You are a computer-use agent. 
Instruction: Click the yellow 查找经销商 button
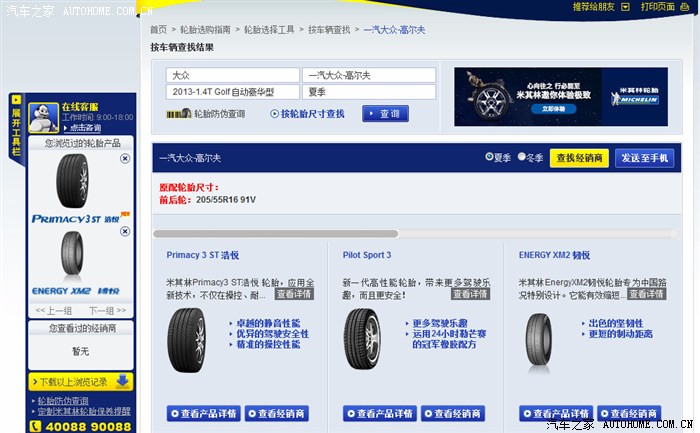pyautogui.click(x=578, y=158)
